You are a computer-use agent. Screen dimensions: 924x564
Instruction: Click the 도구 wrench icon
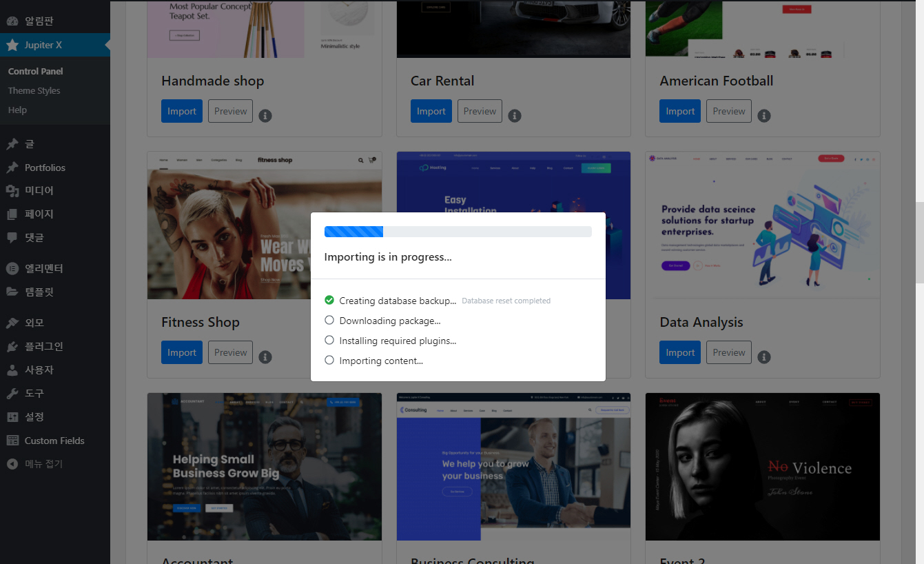[12, 393]
